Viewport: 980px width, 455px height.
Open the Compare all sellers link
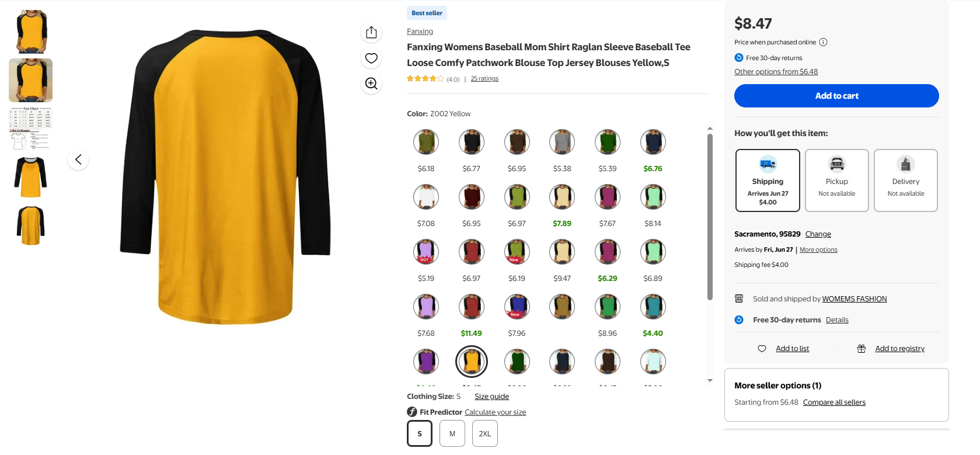[x=834, y=402]
